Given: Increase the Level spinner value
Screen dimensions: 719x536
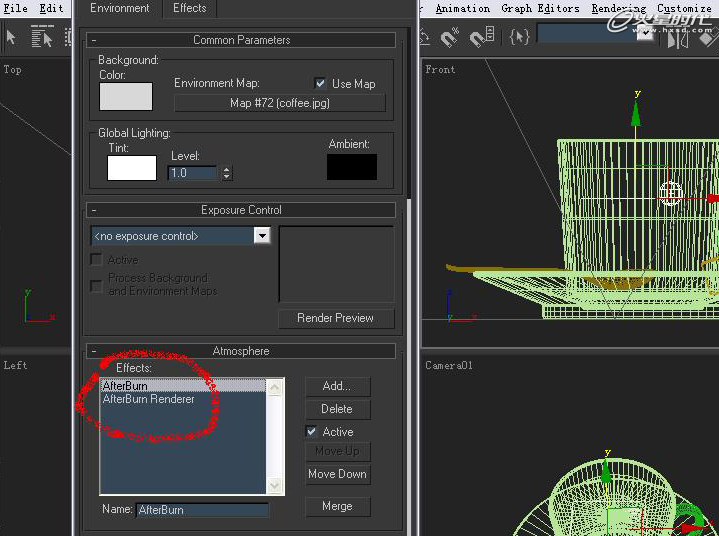Looking at the screenshot, I should (x=227, y=169).
